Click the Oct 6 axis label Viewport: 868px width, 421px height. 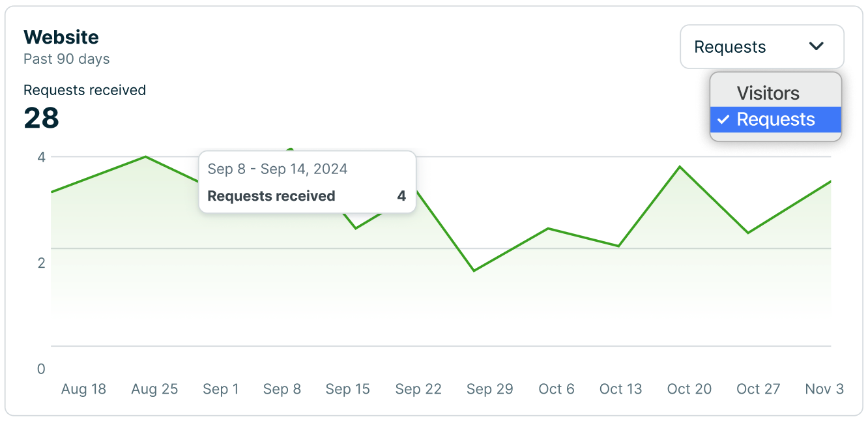pos(556,389)
